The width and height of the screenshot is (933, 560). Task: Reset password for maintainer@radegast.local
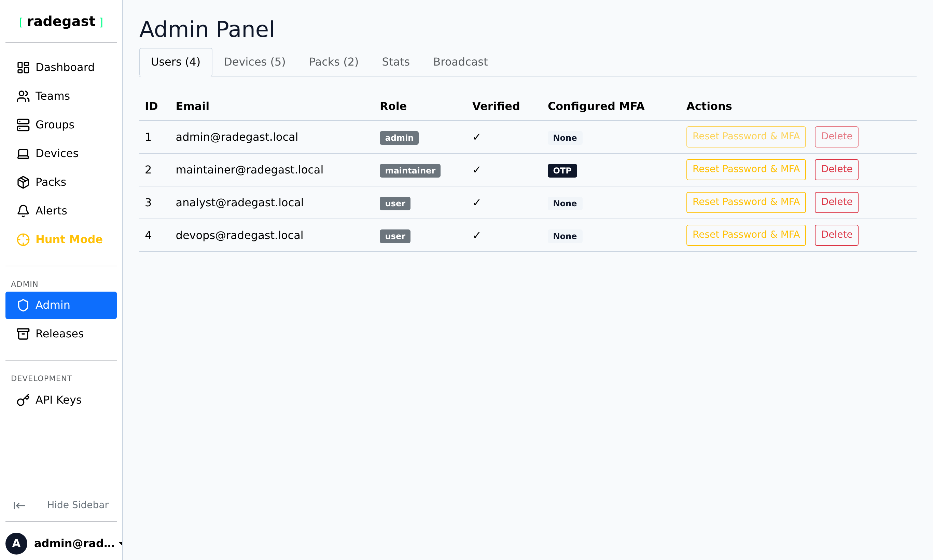(x=746, y=169)
